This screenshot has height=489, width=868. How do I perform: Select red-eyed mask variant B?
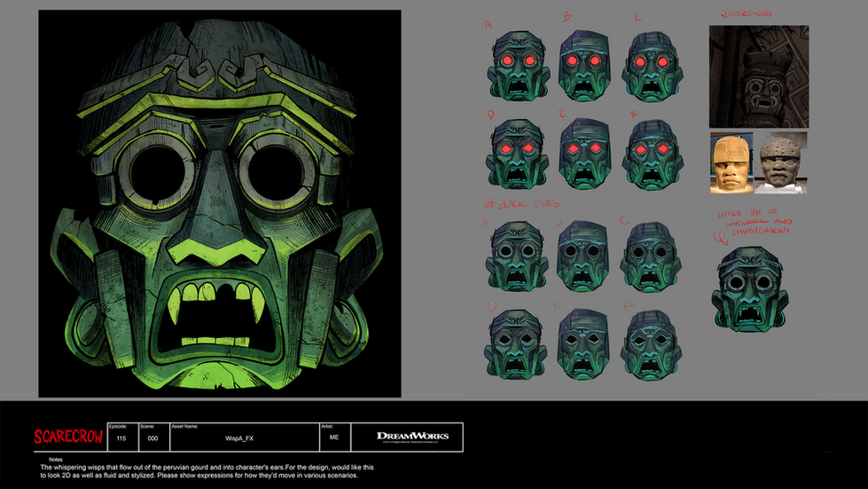583,67
